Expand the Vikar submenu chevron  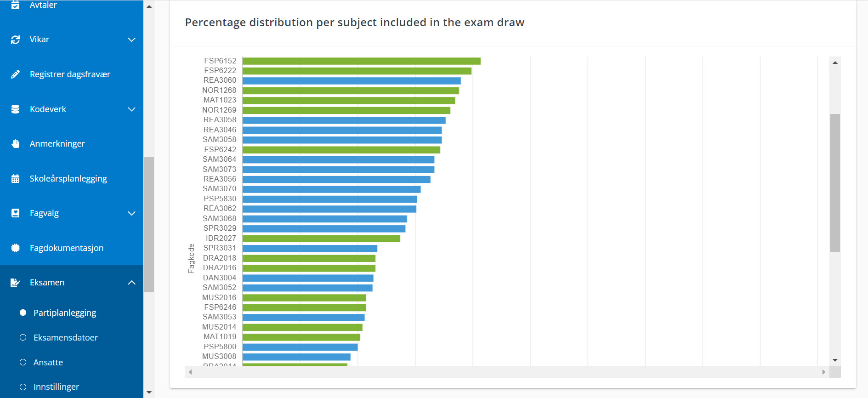131,40
